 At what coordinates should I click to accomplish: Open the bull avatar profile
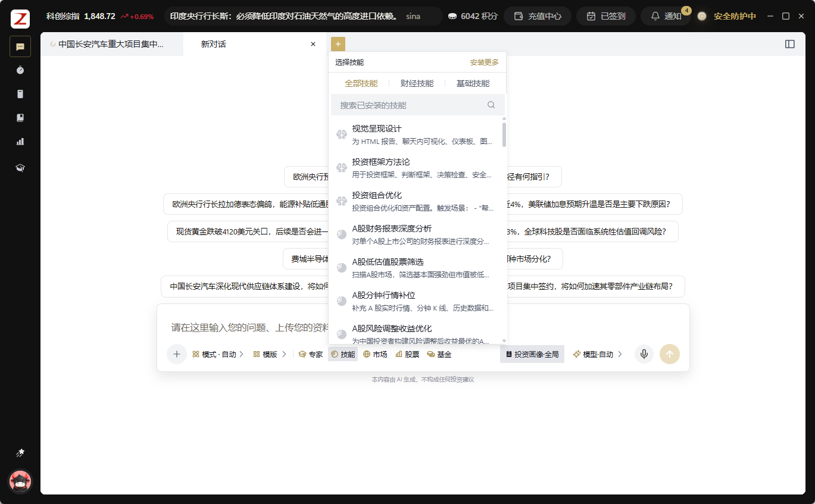(x=20, y=481)
